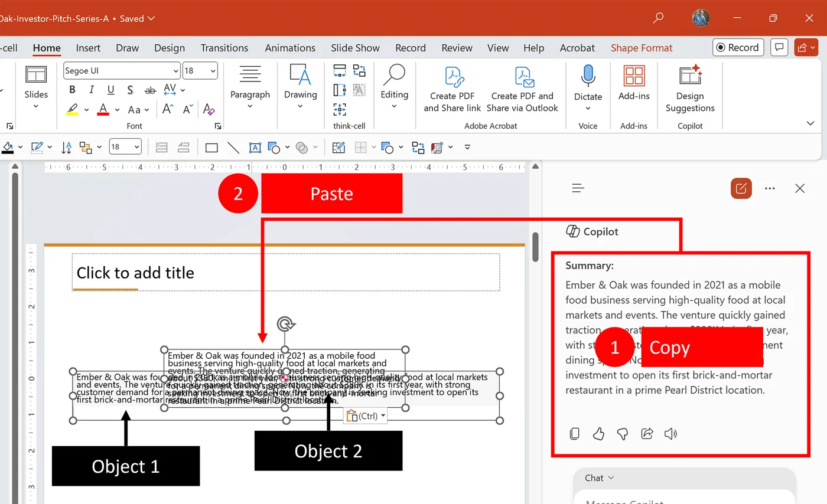Apply shape fill bucket in quick toolbar

(8, 147)
